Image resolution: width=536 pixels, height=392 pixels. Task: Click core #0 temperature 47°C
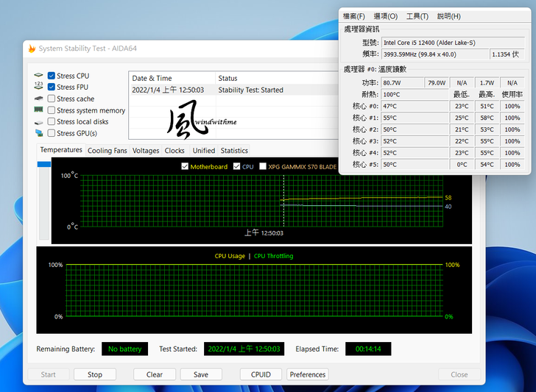click(415, 106)
